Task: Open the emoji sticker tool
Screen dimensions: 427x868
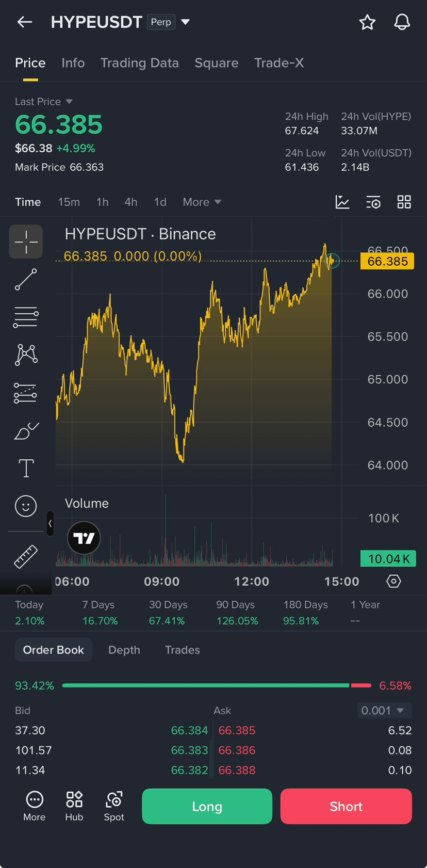Action: click(x=26, y=506)
